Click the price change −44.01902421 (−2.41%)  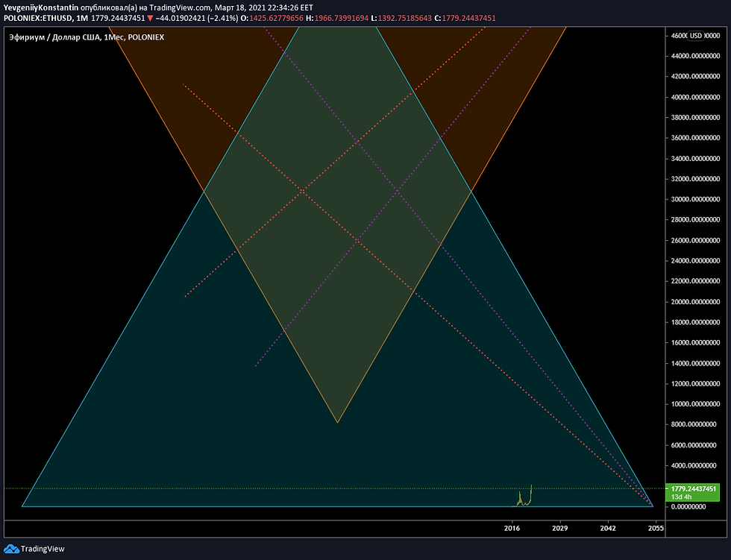click(x=197, y=18)
